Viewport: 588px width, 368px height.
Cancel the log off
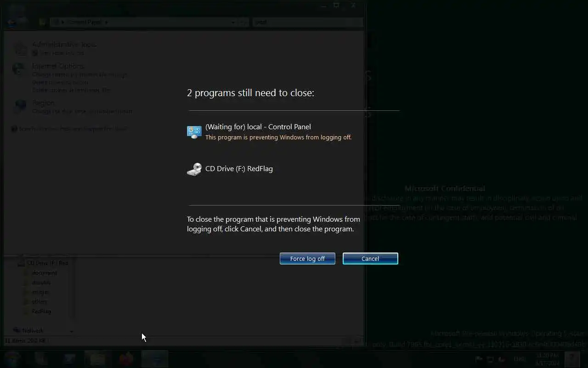pos(370,259)
